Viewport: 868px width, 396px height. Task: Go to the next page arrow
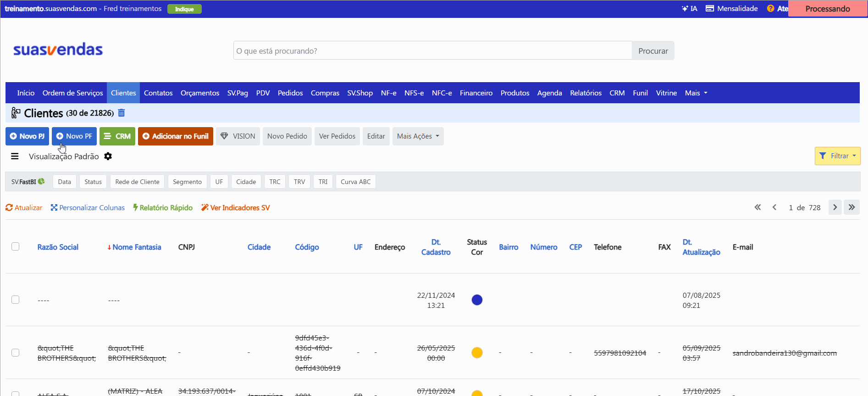pos(835,207)
